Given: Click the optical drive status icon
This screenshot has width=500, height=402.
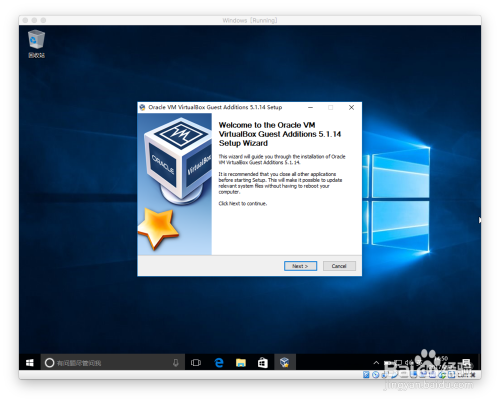Looking at the screenshot, I should 375,375.
